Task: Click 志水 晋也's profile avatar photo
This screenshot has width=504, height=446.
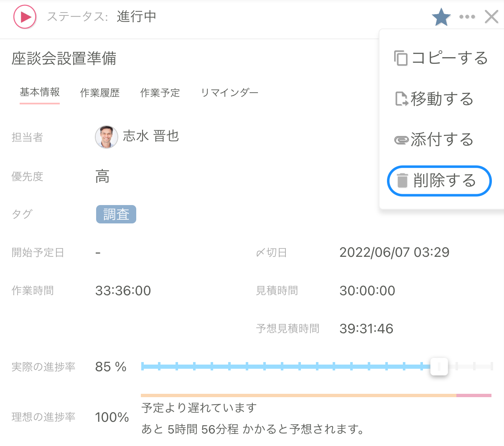Action: (107, 137)
